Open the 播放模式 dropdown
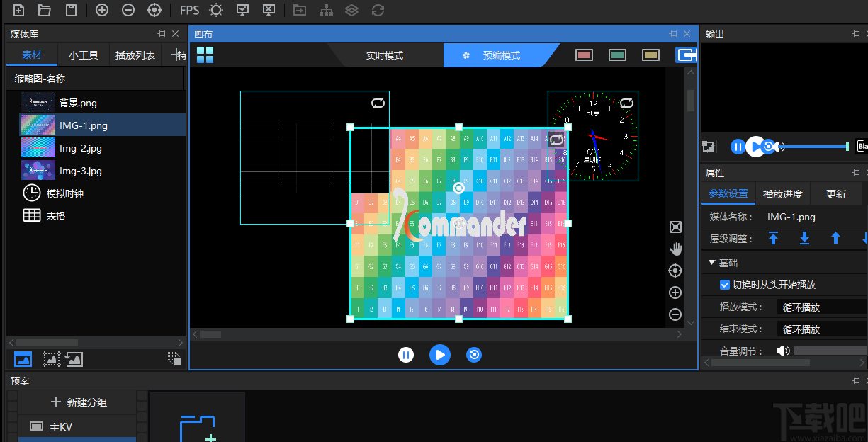This screenshot has width=868, height=442. point(822,307)
